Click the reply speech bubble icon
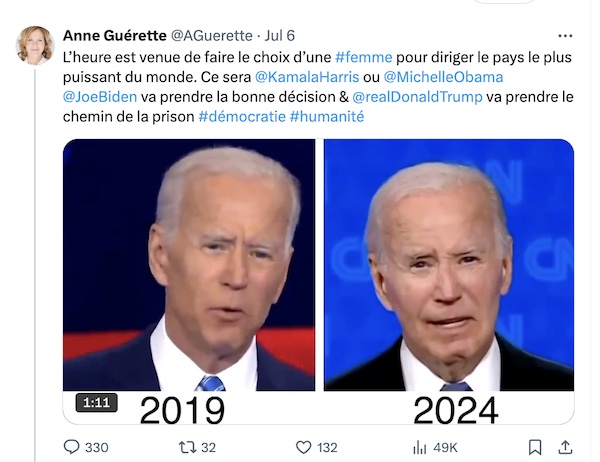 pyautogui.click(x=71, y=447)
